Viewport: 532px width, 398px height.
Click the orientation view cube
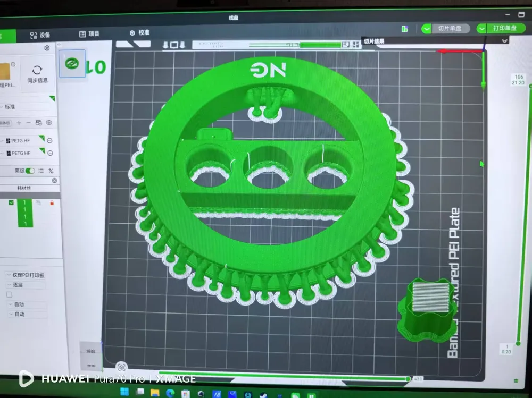91,355
